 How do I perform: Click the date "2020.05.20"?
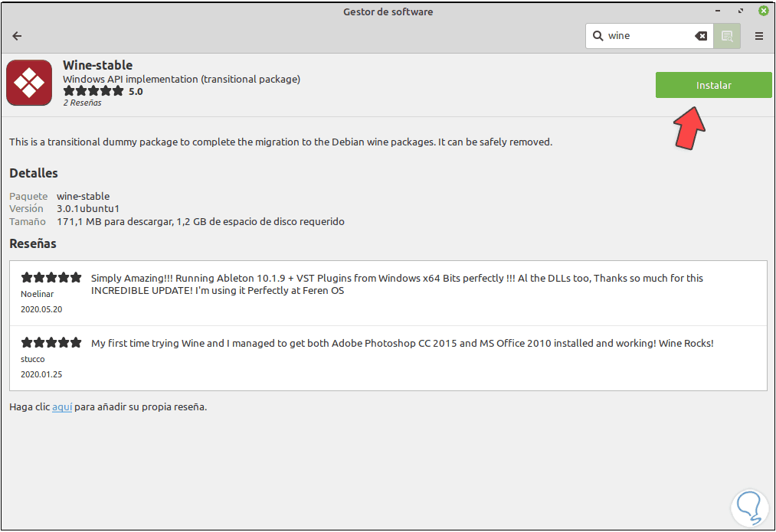[41, 309]
